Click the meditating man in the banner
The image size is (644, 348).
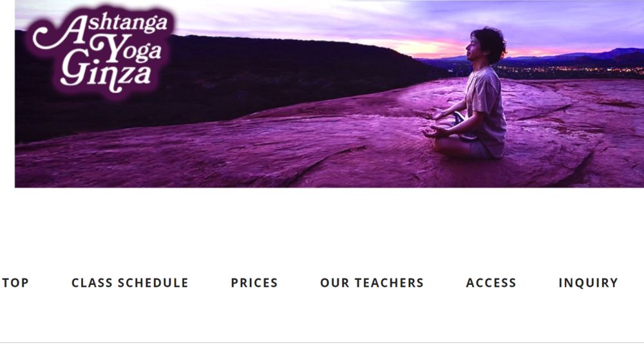468,95
